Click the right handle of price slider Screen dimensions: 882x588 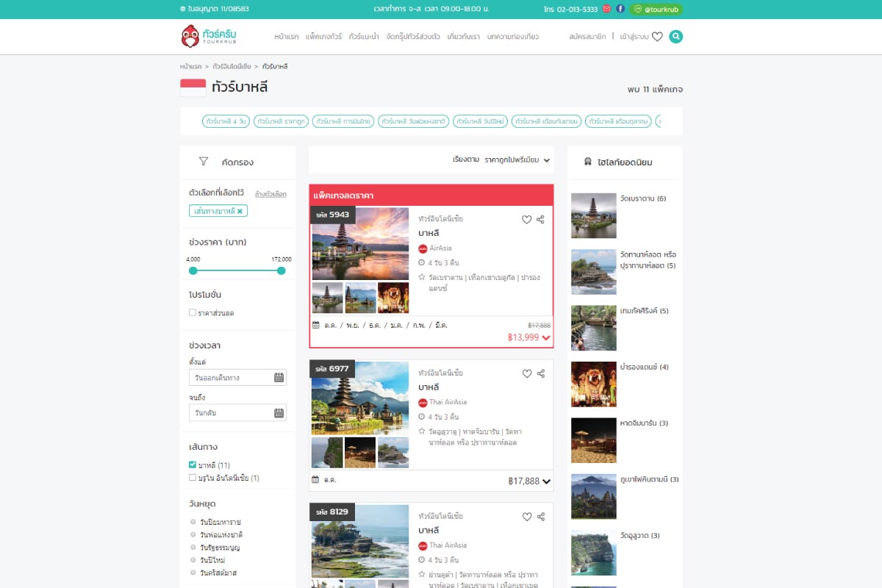coord(281,270)
